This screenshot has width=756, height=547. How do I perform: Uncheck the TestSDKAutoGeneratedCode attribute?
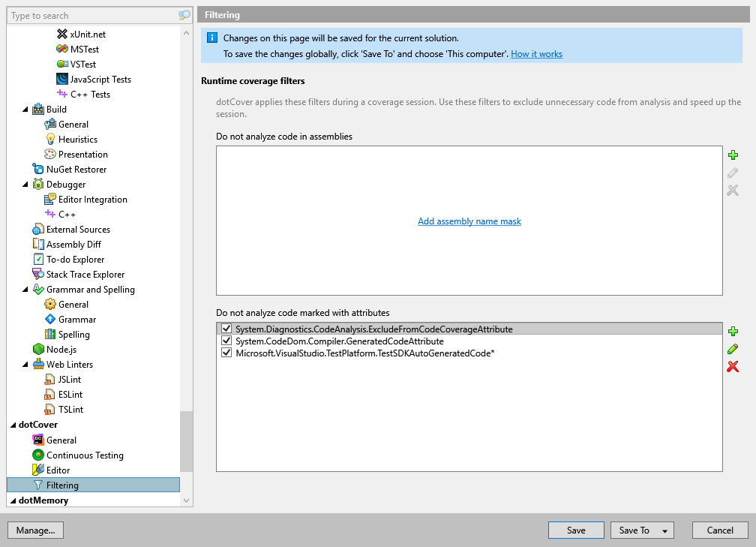click(226, 352)
